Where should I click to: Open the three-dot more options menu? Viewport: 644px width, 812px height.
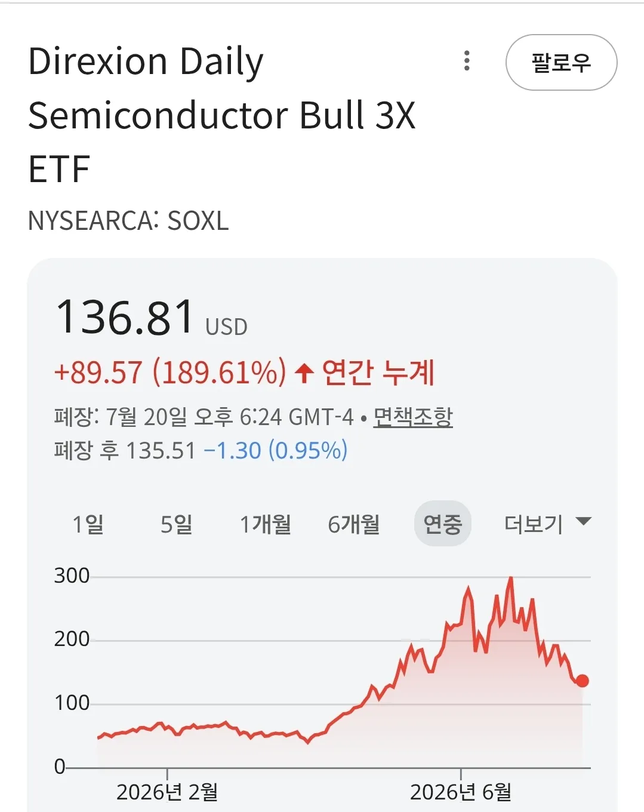click(x=467, y=61)
